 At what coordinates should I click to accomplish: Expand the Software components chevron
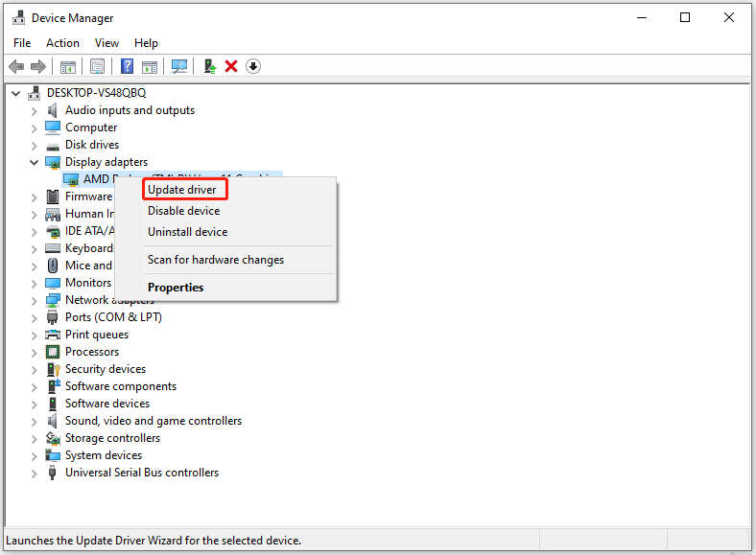pyautogui.click(x=34, y=387)
